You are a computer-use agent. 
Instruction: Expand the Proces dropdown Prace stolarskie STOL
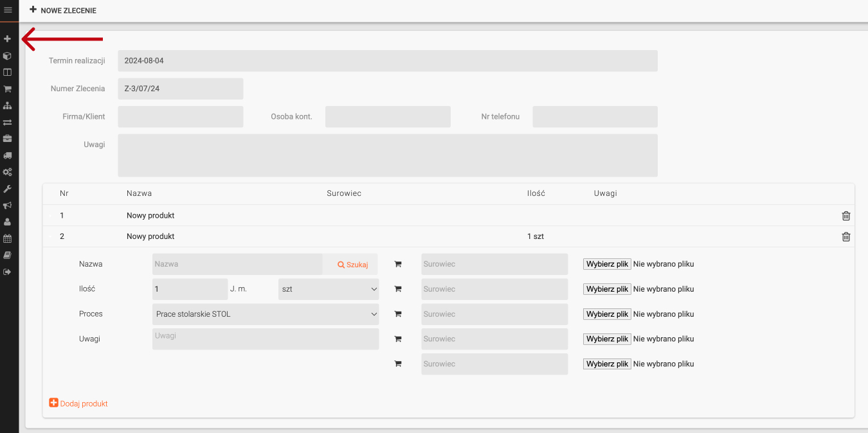tap(266, 314)
